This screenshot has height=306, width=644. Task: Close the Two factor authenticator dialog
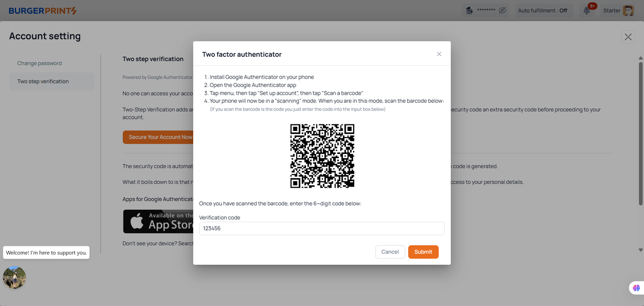click(x=439, y=54)
